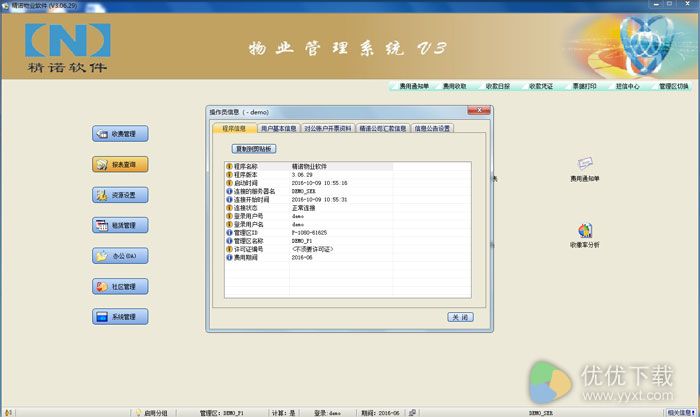This screenshot has width=700, height=417.
Task: Select the 许可证编号 row
Action: click(x=347, y=249)
